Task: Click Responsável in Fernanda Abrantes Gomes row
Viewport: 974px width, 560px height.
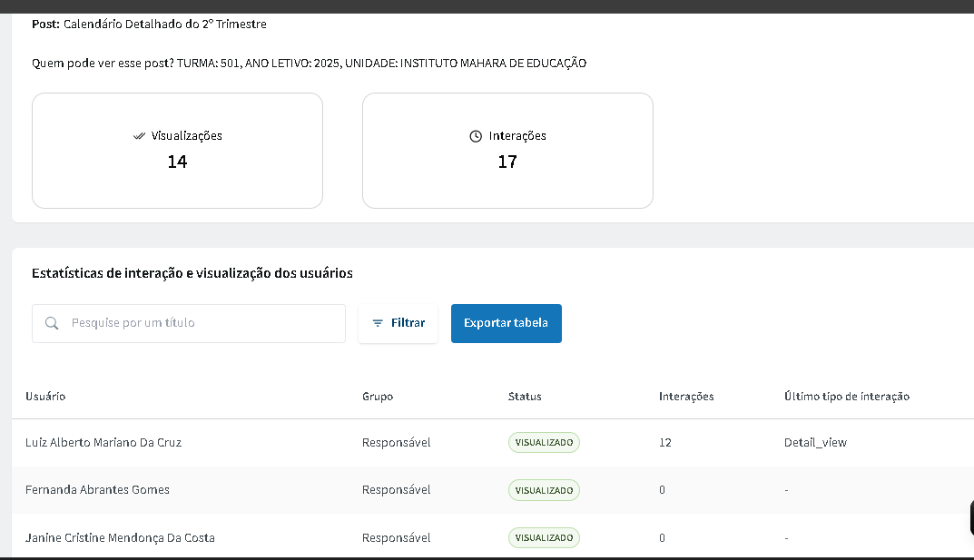Action: [x=397, y=490]
